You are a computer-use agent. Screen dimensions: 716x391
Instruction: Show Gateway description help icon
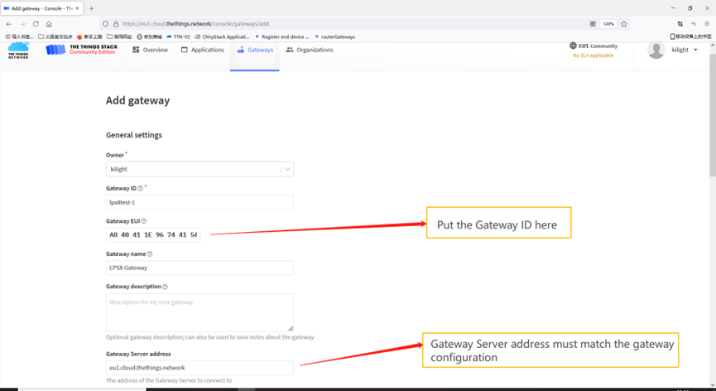[165, 287]
